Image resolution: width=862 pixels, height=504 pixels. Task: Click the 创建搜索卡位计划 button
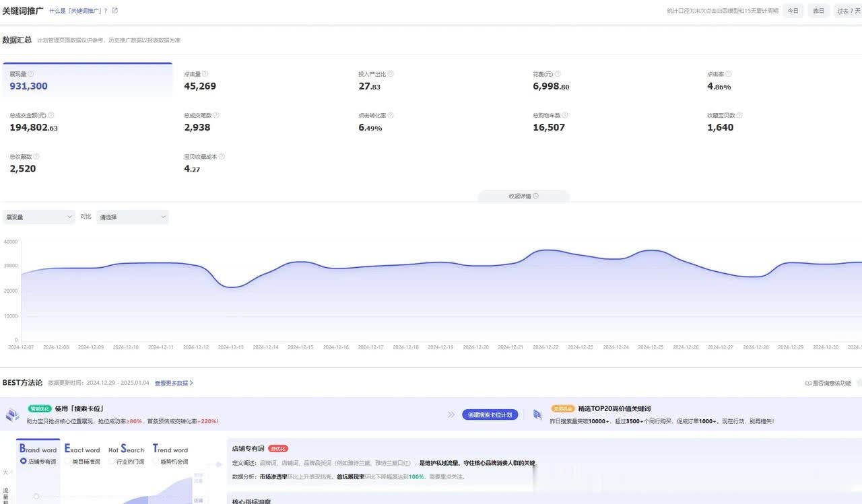(490, 415)
